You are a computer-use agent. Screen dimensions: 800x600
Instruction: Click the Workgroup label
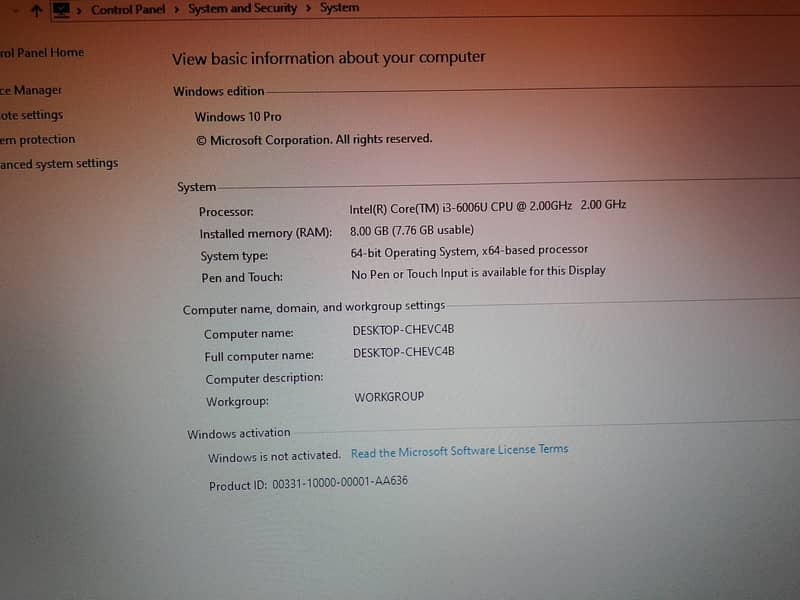tap(237, 402)
